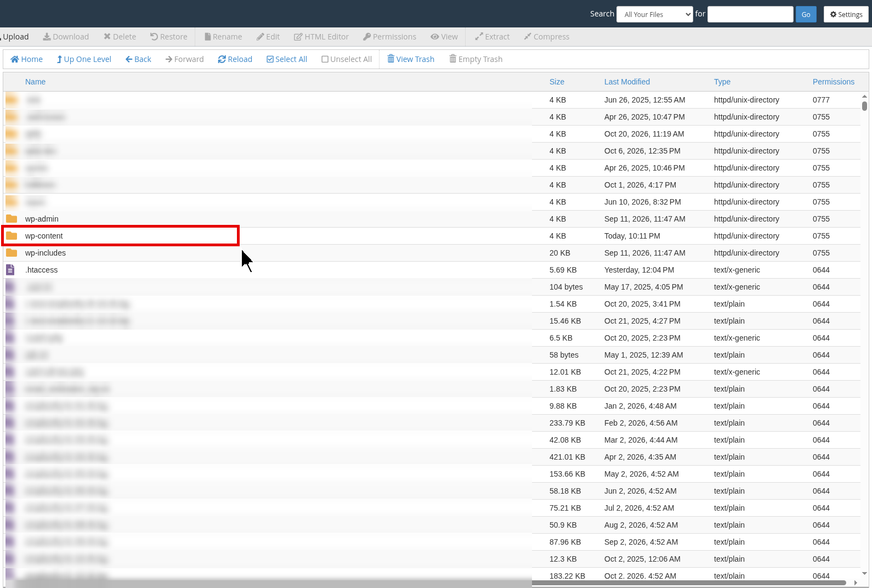Click the scroll up arrow
This screenshot has width=872, height=588.
point(864,97)
